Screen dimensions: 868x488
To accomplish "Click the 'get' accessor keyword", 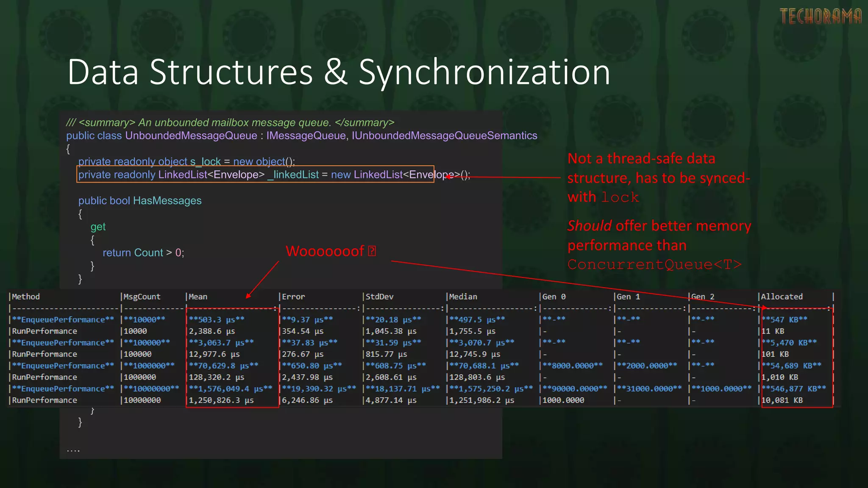I will pos(98,227).
